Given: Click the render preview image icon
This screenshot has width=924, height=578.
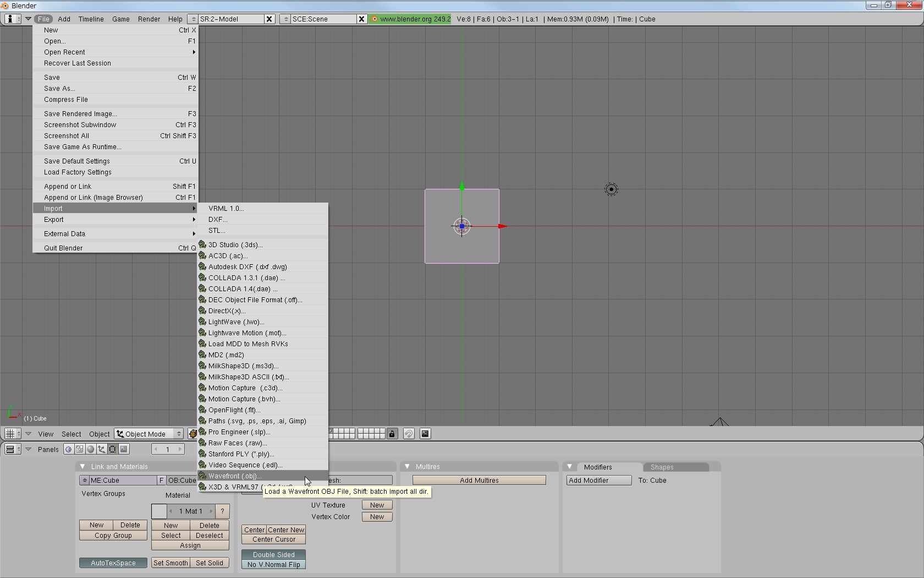Looking at the screenshot, I should coord(425,434).
